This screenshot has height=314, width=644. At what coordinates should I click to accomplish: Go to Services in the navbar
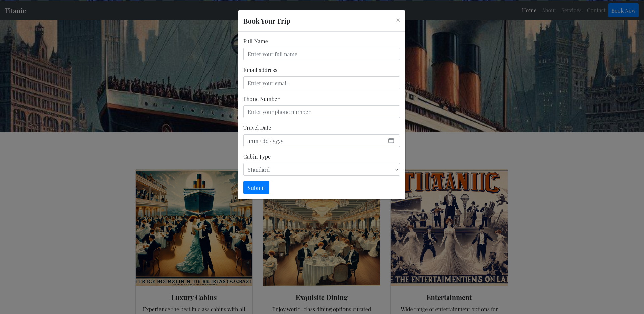(571, 10)
